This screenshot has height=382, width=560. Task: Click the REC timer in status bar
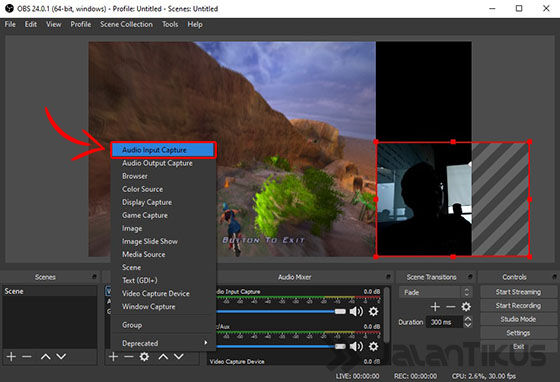point(415,376)
